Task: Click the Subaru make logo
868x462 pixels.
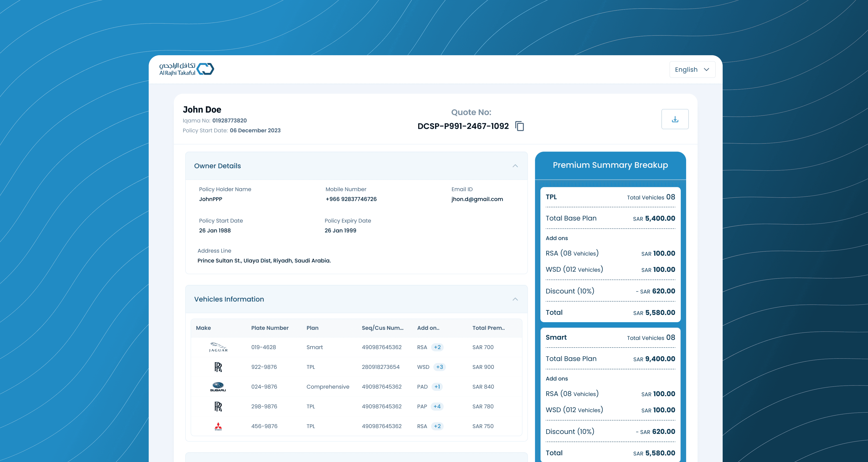Action: pyautogui.click(x=218, y=387)
